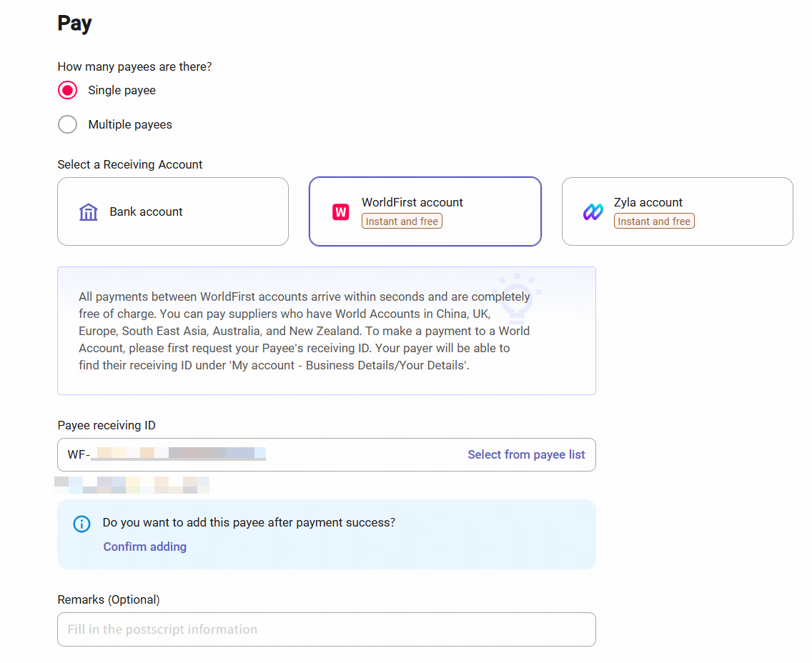Screen dimensions: 812x663
Task: Click the Bank account label text
Action: tap(147, 211)
